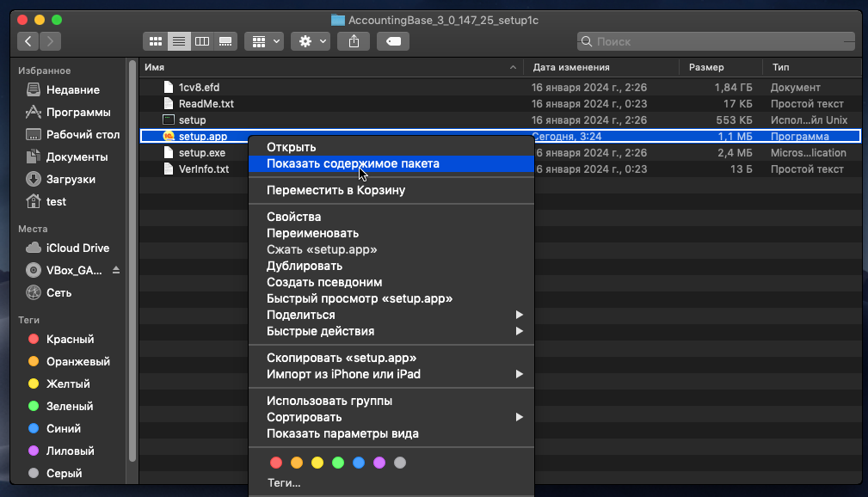The image size is (868, 497).
Task: Choose Дублировать in the context menu
Action: (391, 266)
